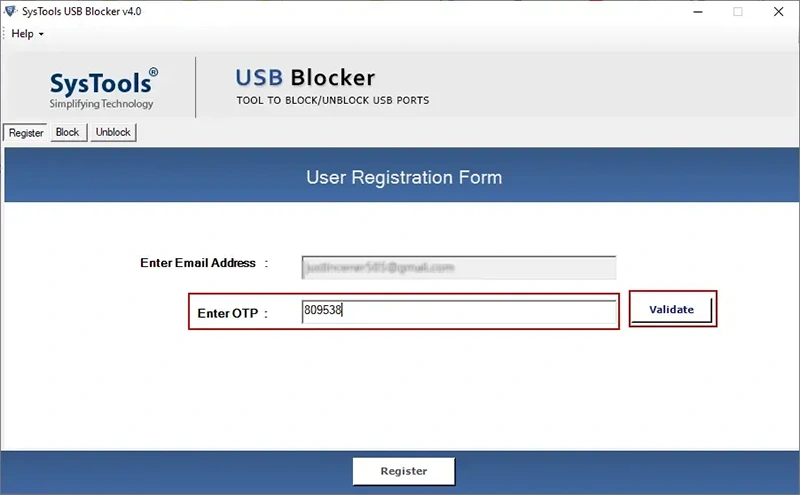The width and height of the screenshot is (800, 495).
Task: Click the Enter Email Address label
Action: point(198,263)
